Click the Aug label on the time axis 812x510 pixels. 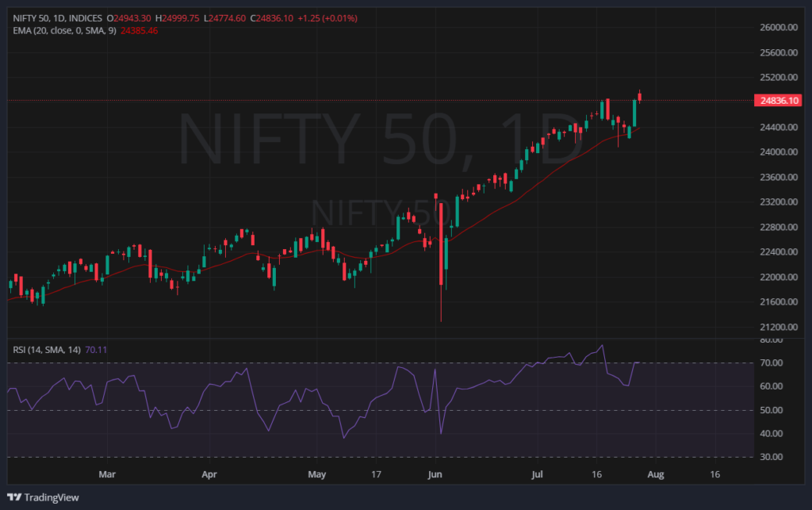pyautogui.click(x=656, y=474)
